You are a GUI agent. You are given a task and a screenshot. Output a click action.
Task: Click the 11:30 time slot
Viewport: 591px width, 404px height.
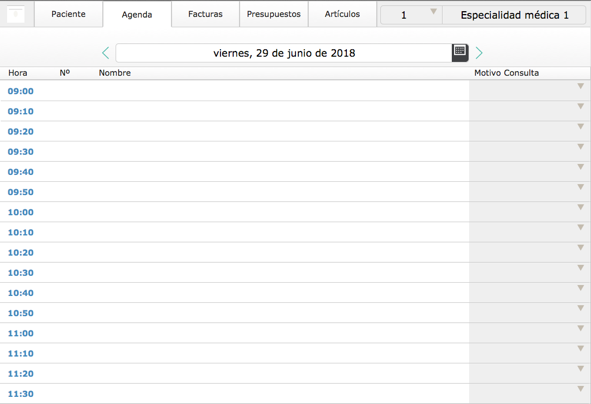pyautogui.click(x=21, y=394)
